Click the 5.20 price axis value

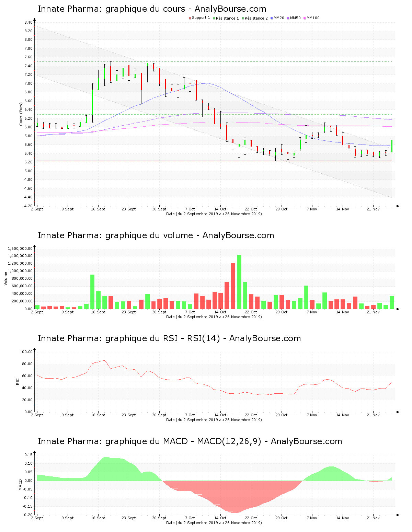(28, 162)
